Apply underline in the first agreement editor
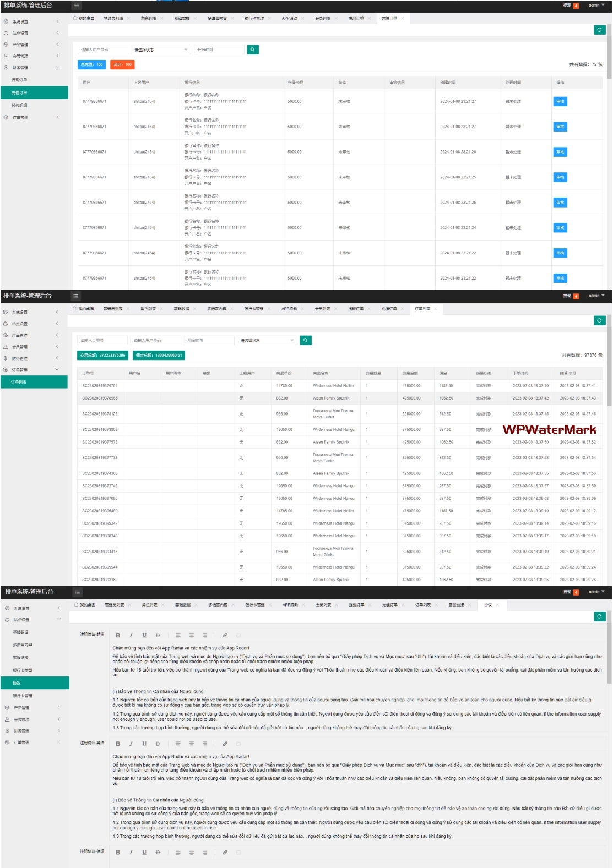Screen dimensions: 613x868 [x=144, y=635]
